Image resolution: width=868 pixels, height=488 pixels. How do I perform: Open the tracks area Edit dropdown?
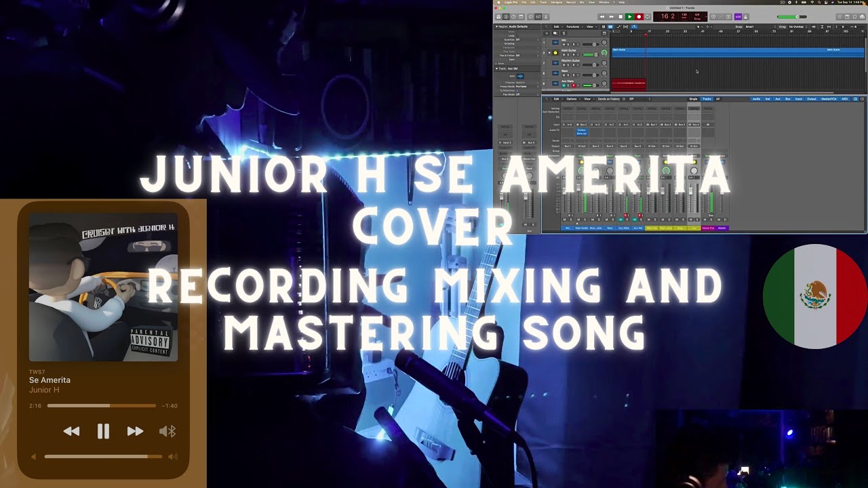(558, 26)
